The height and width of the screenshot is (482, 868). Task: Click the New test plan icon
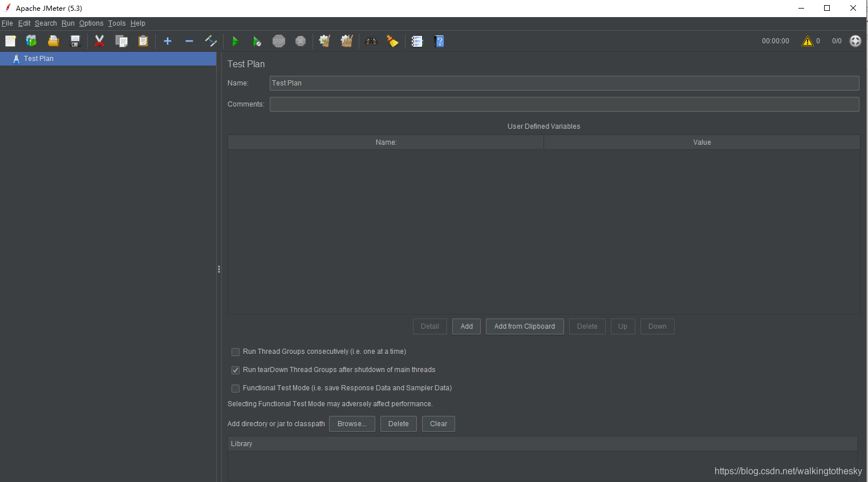[x=10, y=41]
